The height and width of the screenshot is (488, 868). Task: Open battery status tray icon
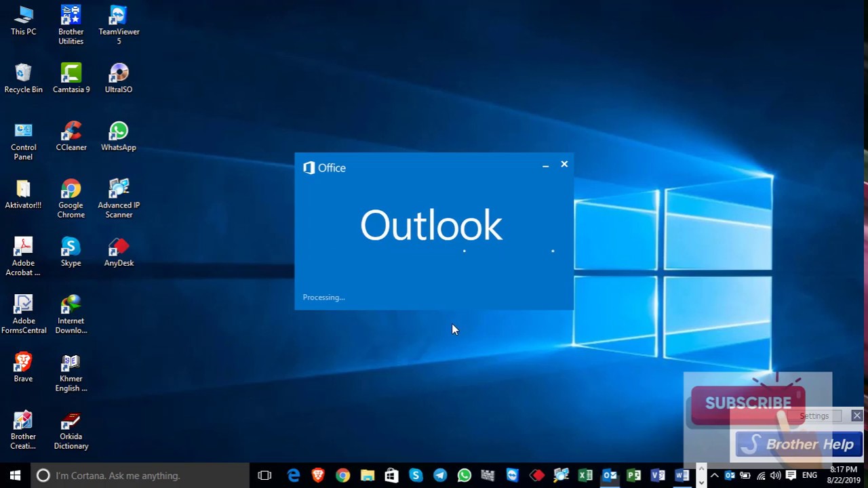tap(745, 476)
